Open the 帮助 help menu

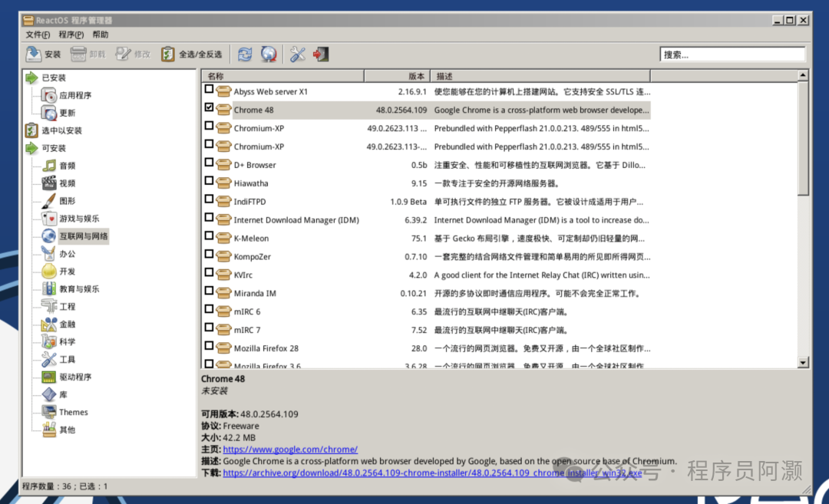101,35
